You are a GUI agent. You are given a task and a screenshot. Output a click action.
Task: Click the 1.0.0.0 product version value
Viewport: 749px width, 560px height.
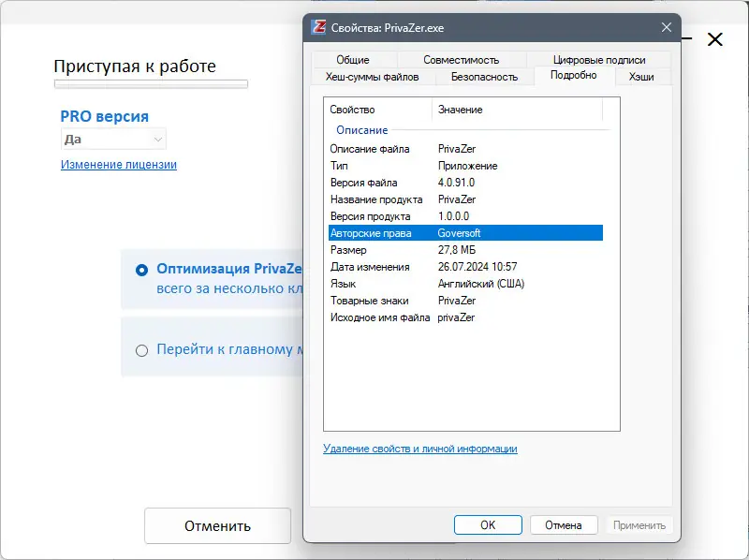pyautogui.click(x=453, y=216)
